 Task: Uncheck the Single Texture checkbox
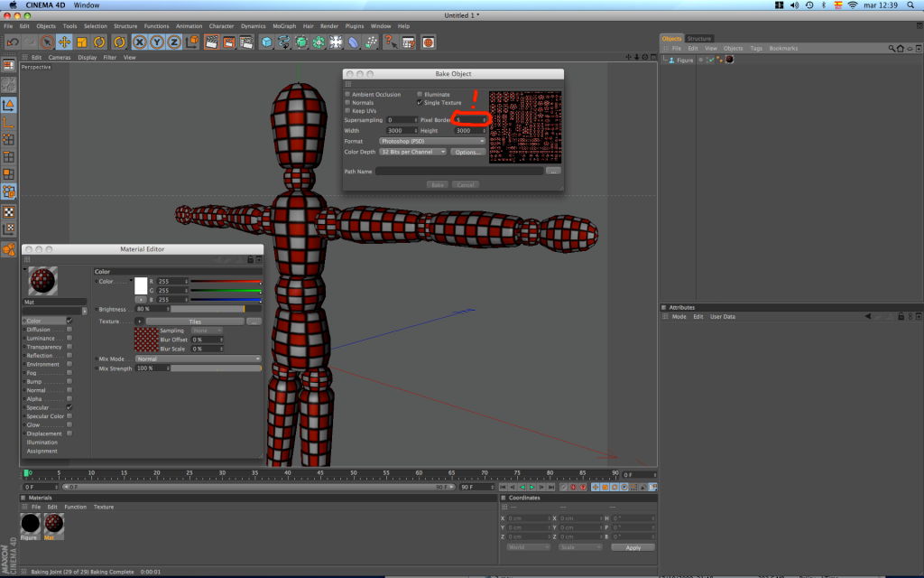(420, 103)
